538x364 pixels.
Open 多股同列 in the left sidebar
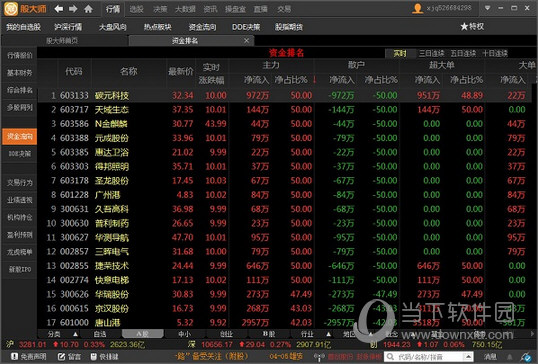20,108
